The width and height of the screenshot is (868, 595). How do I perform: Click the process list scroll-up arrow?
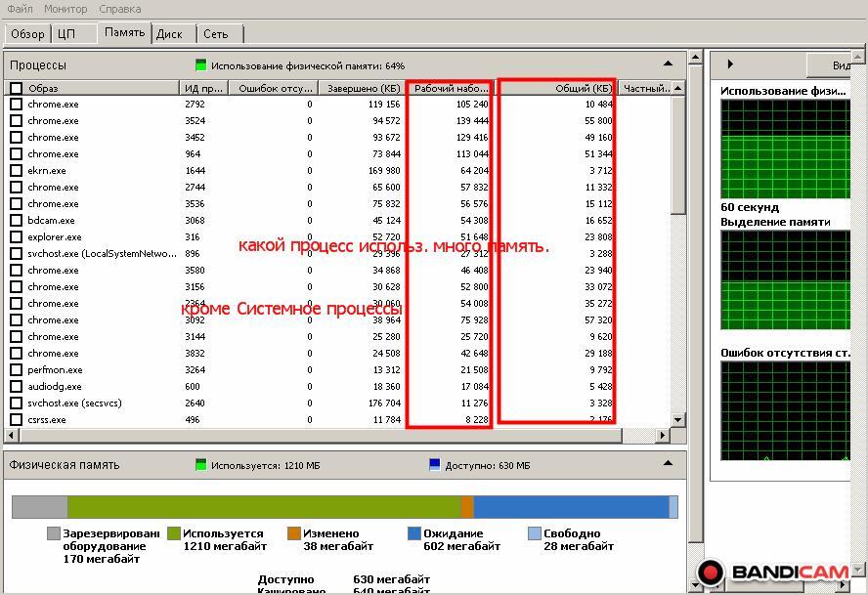[x=678, y=88]
